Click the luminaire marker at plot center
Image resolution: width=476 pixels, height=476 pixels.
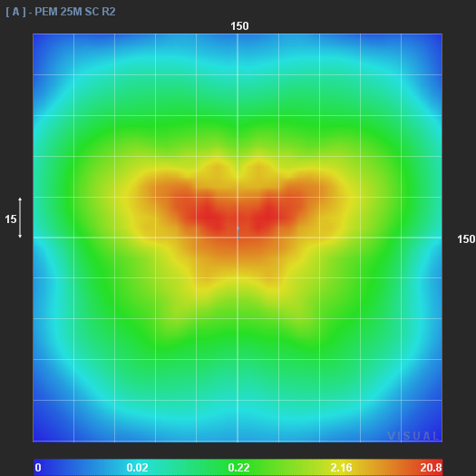pos(238,232)
